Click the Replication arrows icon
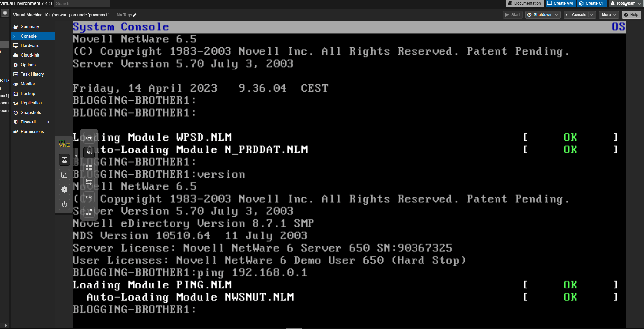Image resolution: width=644 pixels, height=329 pixels. pyautogui.click(x=16, y=103)
